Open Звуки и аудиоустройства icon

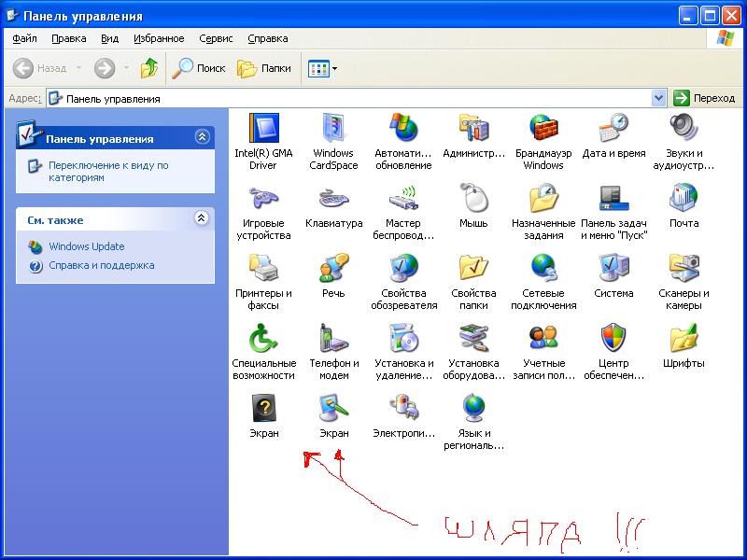(x=684, y=129)
